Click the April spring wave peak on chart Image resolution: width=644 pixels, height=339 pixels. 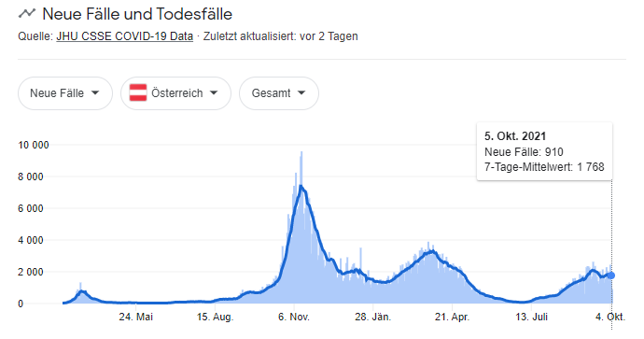[x=430, y=251]
